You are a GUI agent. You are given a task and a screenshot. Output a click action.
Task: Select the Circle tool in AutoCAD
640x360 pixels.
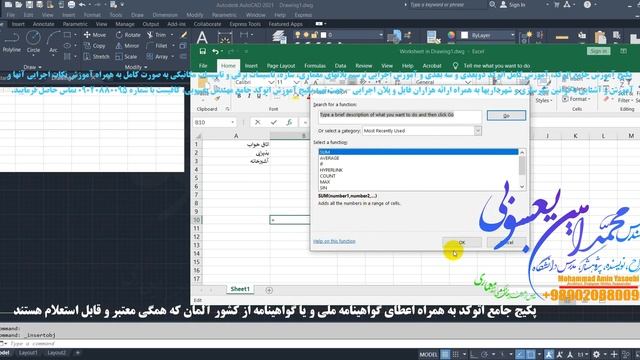pos(33,42)
